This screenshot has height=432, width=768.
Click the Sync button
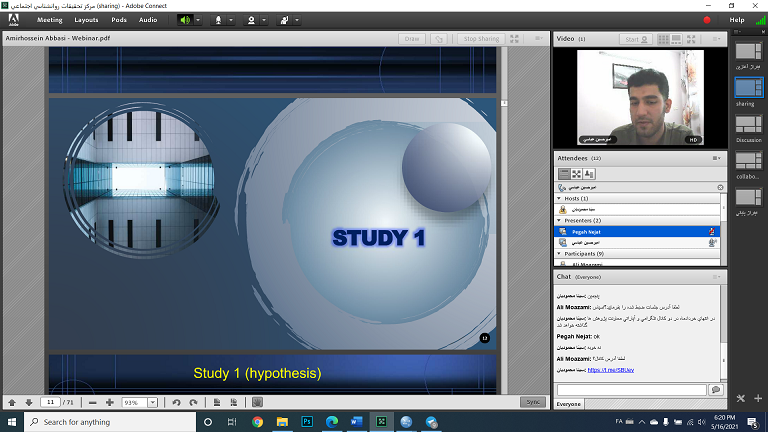coord(533,402)
